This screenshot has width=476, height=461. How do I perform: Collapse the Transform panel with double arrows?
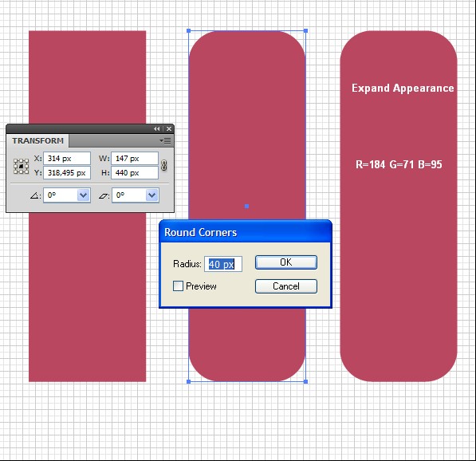point(156,128)
